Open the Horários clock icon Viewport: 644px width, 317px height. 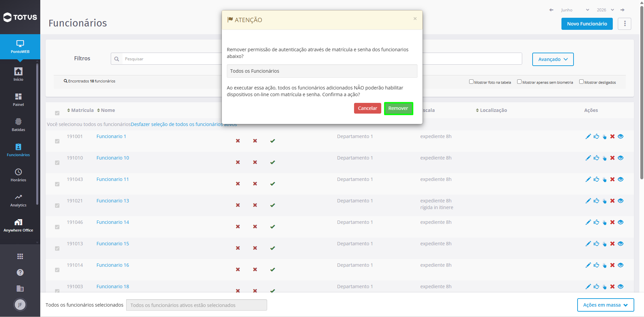pyautogui.click(x=18, y=172)
